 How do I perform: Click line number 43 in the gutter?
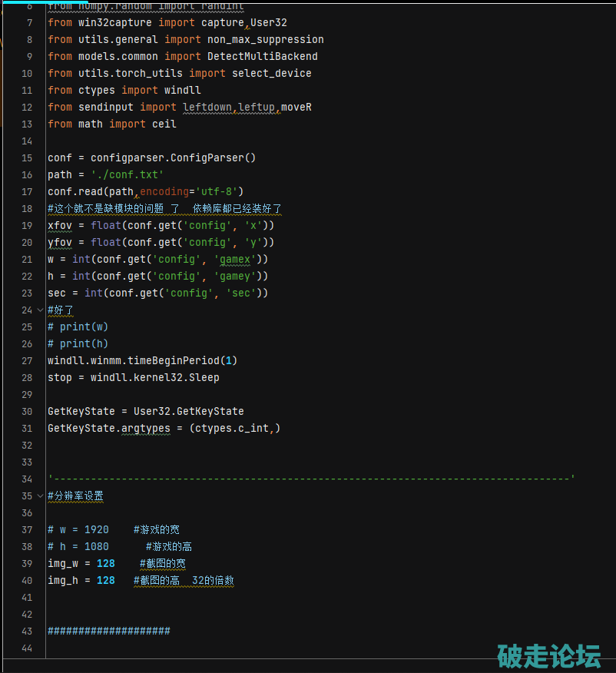click(x=28, y=631)
